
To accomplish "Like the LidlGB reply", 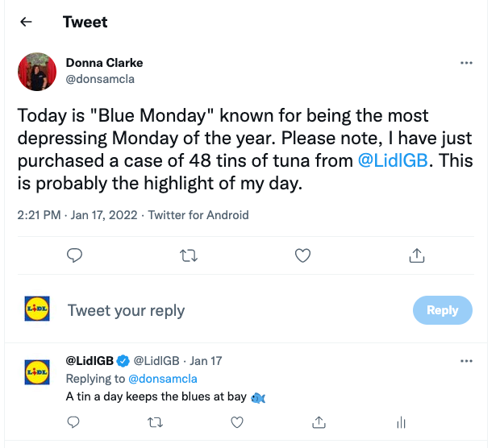I will 237,421.
